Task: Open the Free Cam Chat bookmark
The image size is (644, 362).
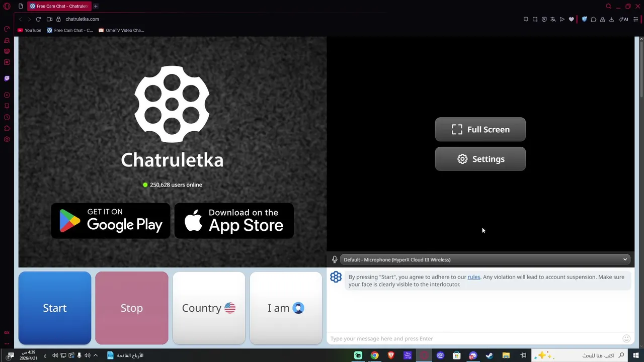Action: [70, 30]
